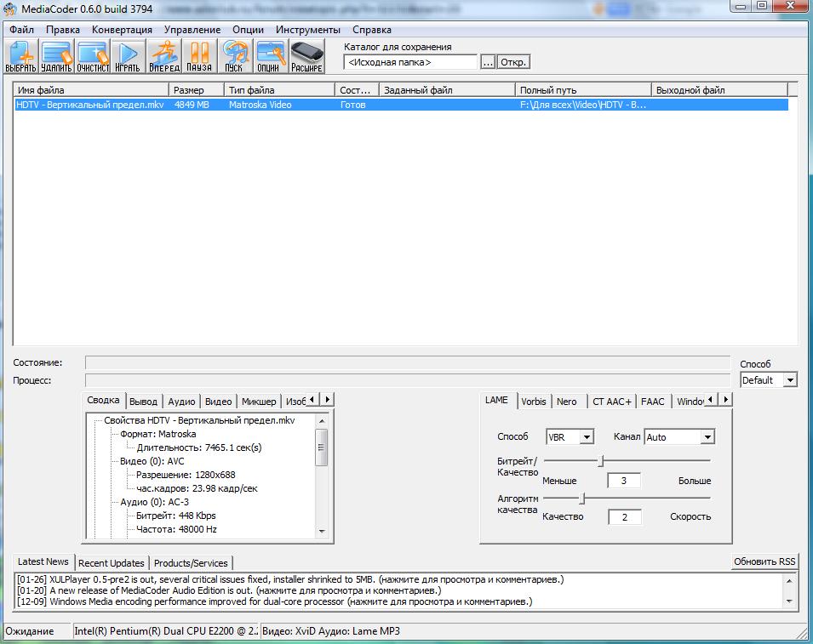
Task: Switch to the Recent Updates tab
Action: (112, 563)
